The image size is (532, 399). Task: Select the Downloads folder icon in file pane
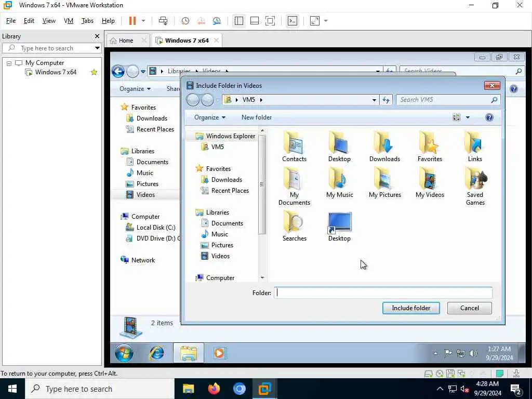click(384, 147)
